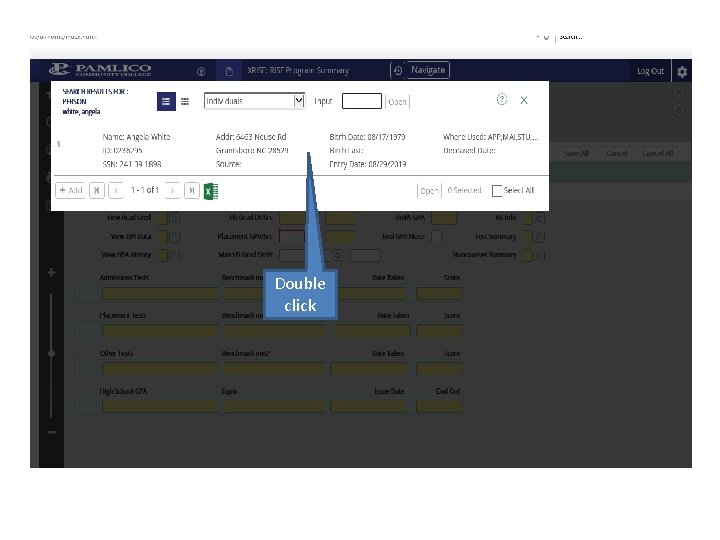Click the Placement GPA/Src field

point(292,236)
